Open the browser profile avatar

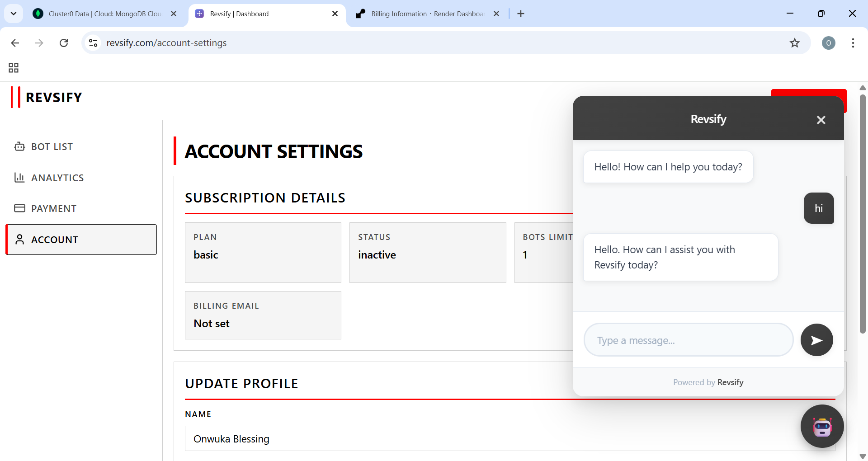pyautogui.click(x=829, y=43)
